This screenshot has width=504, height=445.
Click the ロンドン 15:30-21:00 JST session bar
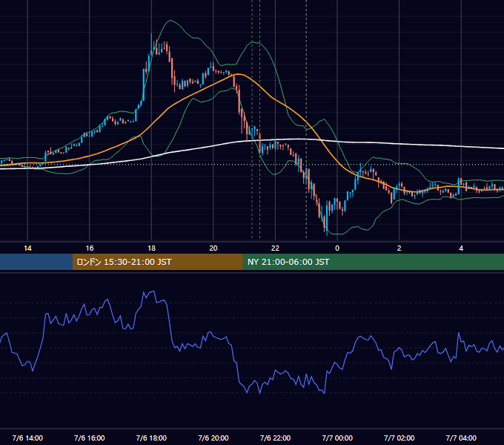pyautogui.click(x=157, y=262)
